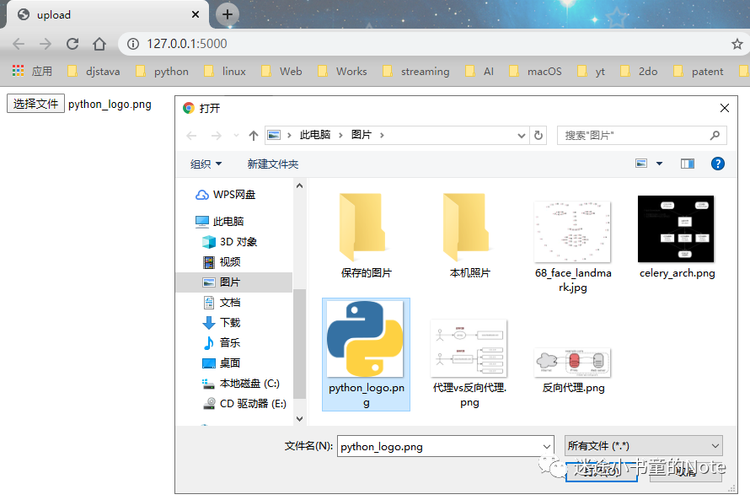
Task: Click the address bar URL 127.0.0.1:5000
Action: point(187,44)
